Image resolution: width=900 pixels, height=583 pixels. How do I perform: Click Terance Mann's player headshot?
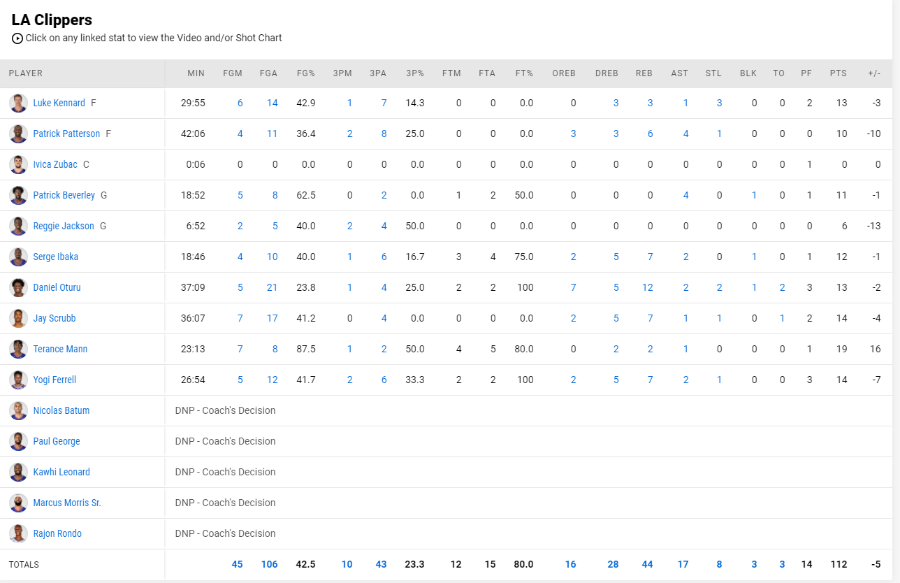18,349
